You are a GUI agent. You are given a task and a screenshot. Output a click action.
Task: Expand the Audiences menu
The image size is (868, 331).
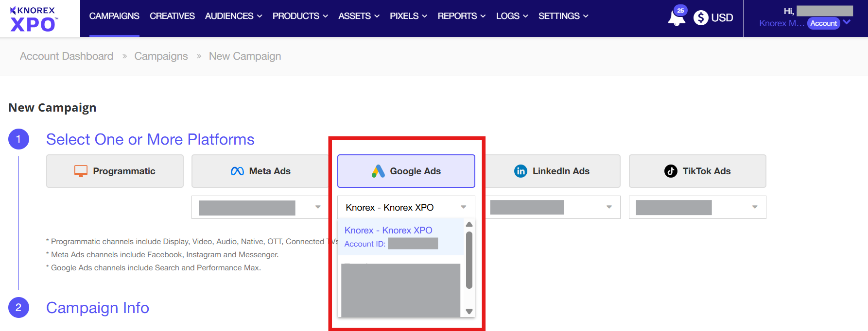(x=234, y=16)
